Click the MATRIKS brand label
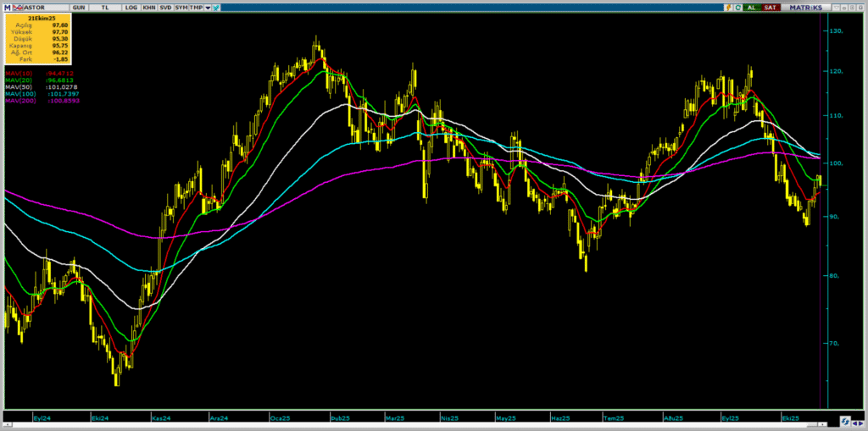 [x=805, y=7]
